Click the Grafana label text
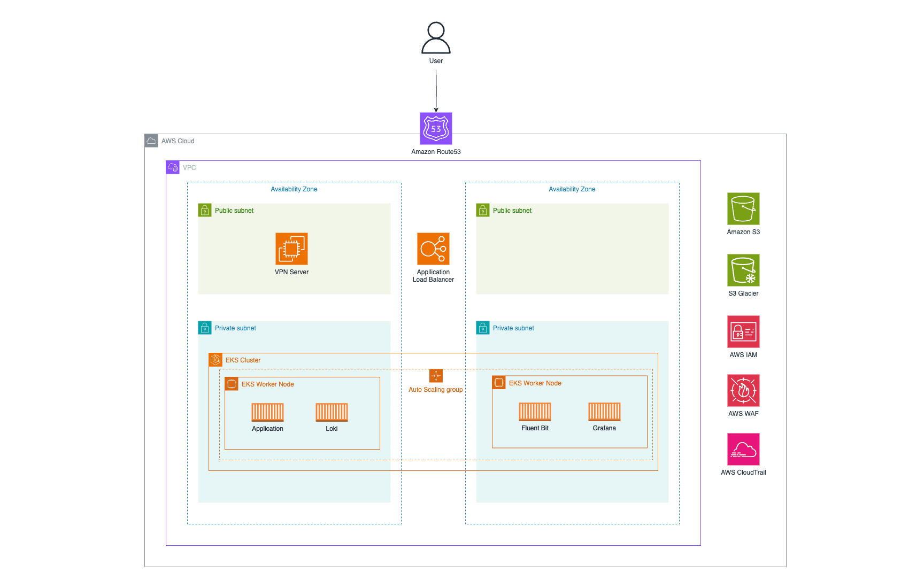The width and height of the screenshot is (909, 588). tap(604, 428)
